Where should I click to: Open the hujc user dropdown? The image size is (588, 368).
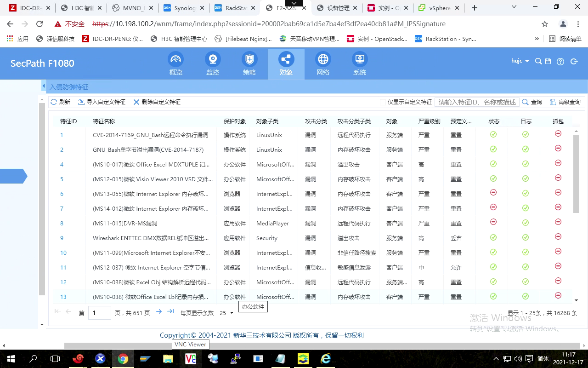[520, 61]
